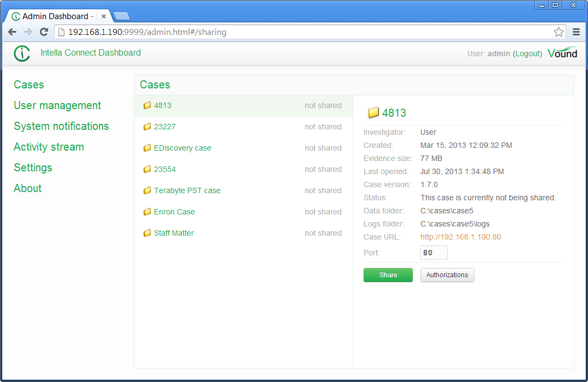
Task: Open a new browser tab
Action: (x=121, y=16)
